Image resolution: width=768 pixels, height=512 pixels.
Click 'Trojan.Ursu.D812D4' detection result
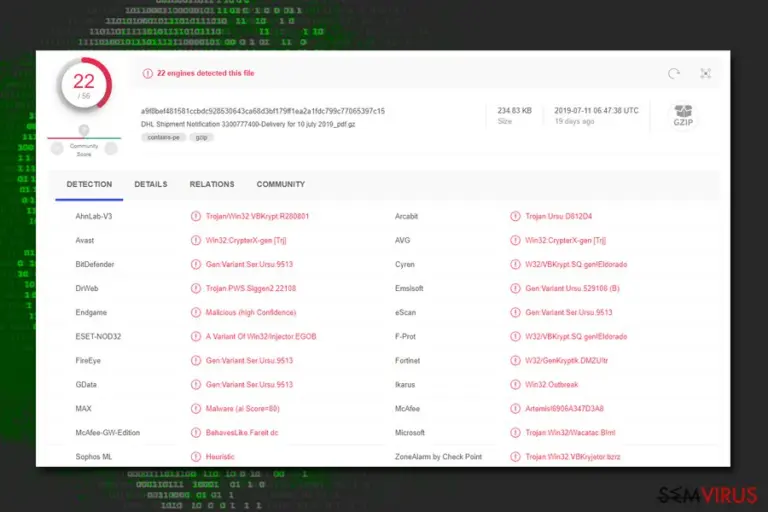coord(558,216)
